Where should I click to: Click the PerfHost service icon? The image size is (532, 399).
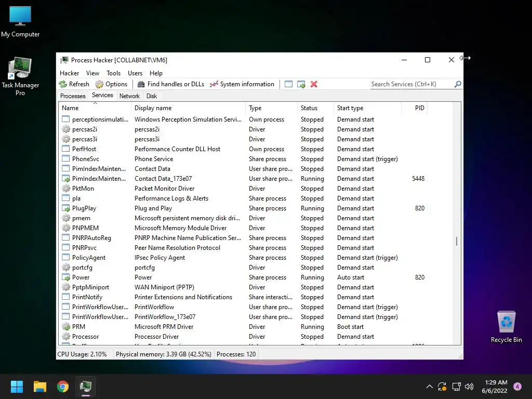point(66,149)
